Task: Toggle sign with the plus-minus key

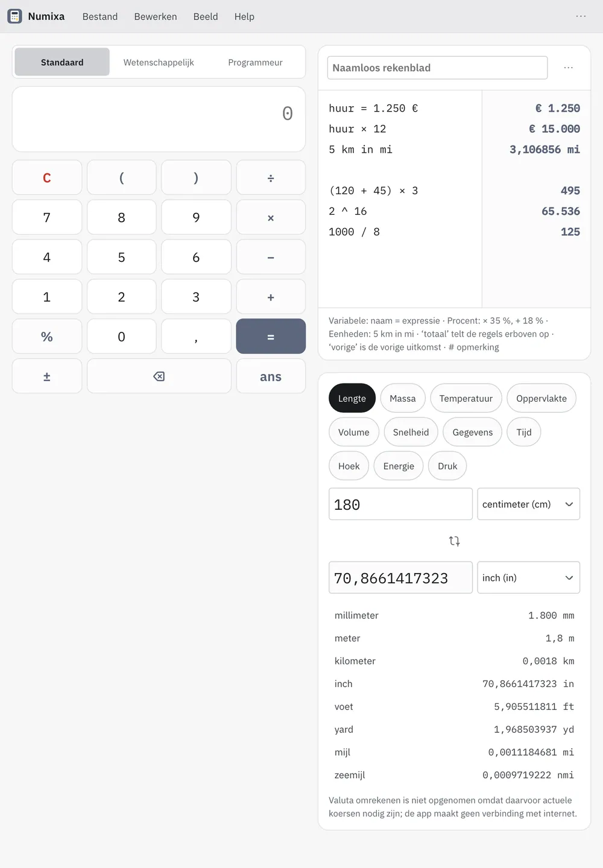Action: click(47, 376)
